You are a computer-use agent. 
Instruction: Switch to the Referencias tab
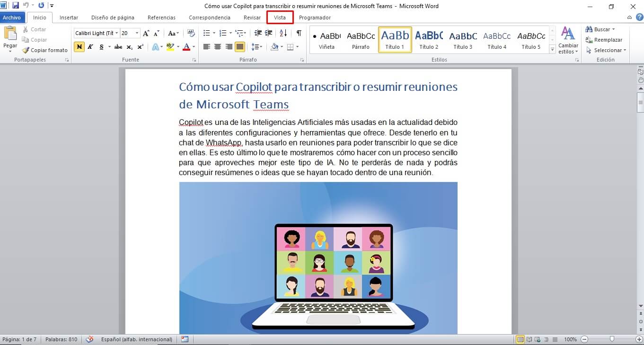click(161, 18)
